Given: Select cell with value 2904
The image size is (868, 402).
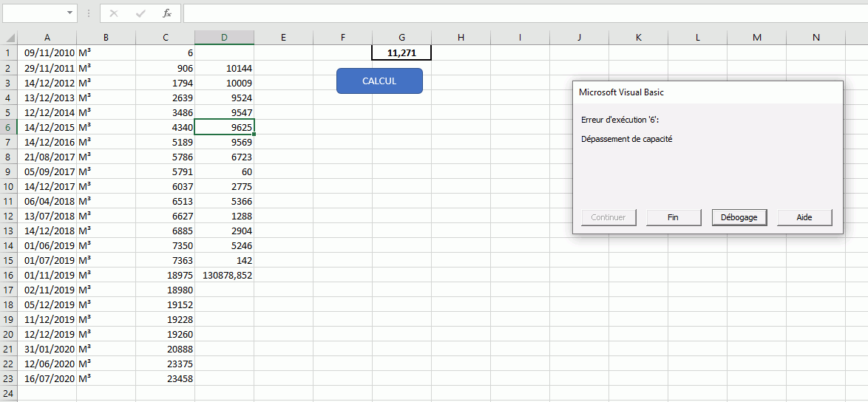Looking at the screenshot, I should pos(224,231).
